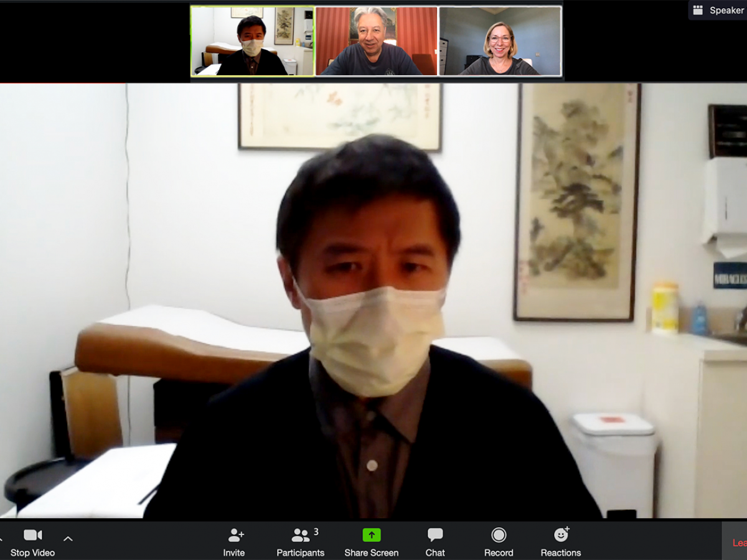Click the Share Screen text label

click(x=372, y=553)
